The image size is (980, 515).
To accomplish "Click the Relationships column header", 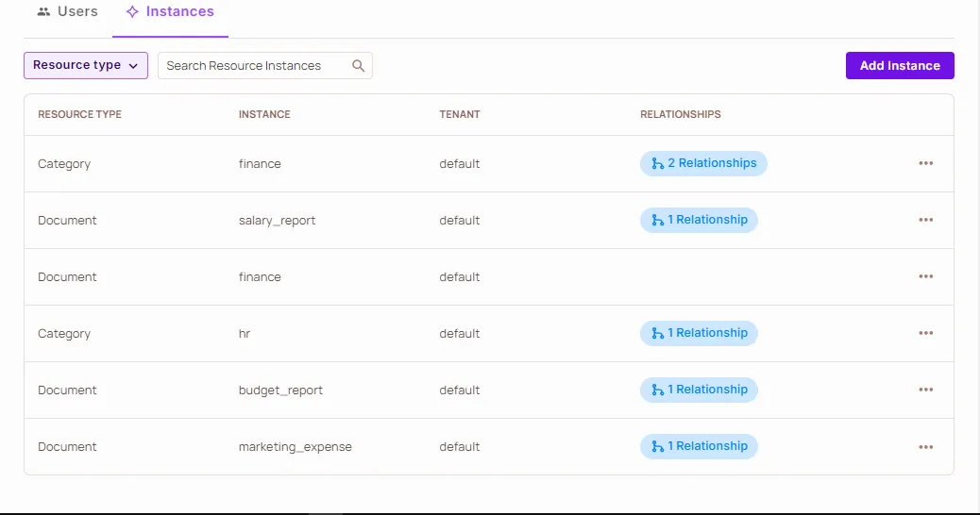I will tap(680, 114).
